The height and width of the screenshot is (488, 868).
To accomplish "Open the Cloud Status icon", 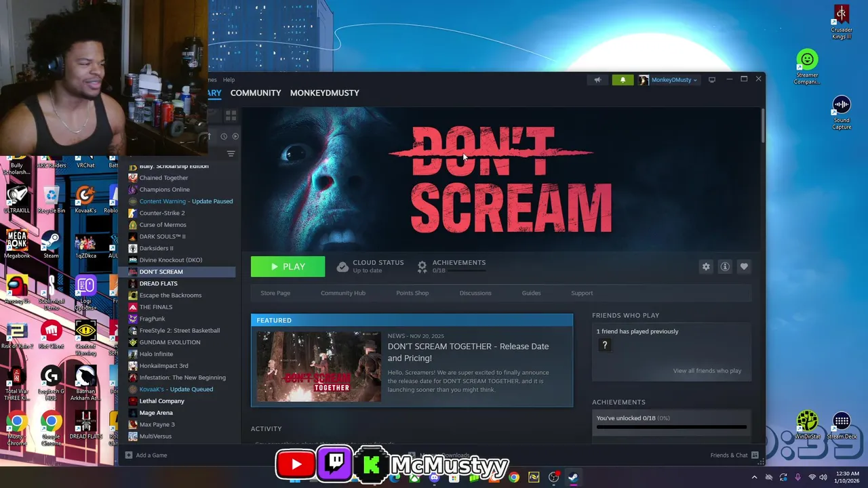I will click(342, 266).
